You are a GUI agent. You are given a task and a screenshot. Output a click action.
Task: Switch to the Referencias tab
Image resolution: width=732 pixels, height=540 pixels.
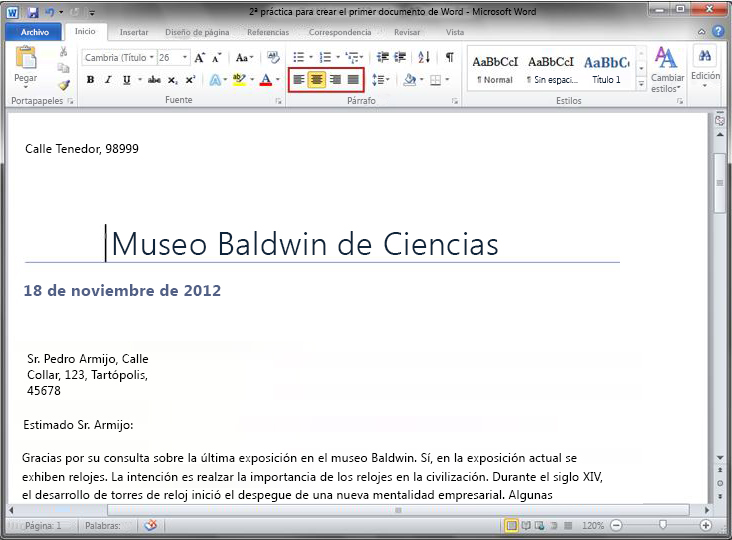click(268, 32)
